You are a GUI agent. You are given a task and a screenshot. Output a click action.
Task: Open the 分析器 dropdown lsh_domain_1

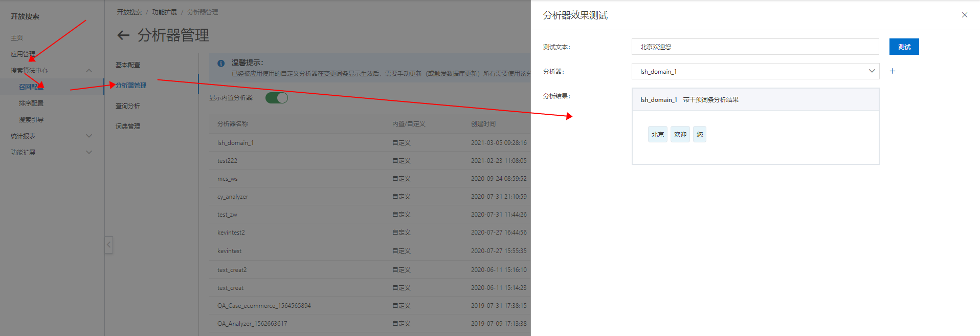tap(755, 71)
